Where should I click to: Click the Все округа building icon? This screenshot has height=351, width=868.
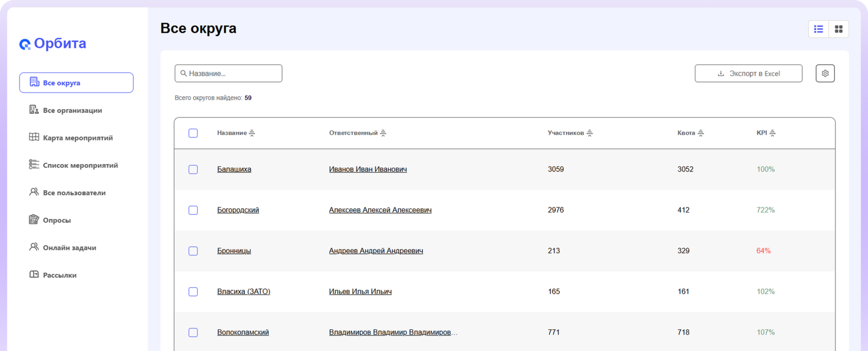point(34,82)
